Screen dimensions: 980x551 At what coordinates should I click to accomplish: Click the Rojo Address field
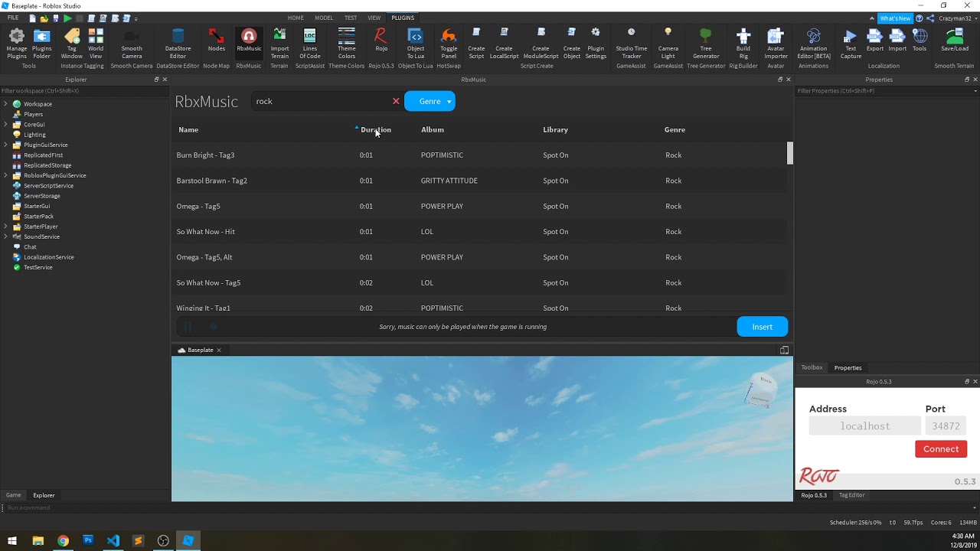pyautogui.click(x=865, y=426)
